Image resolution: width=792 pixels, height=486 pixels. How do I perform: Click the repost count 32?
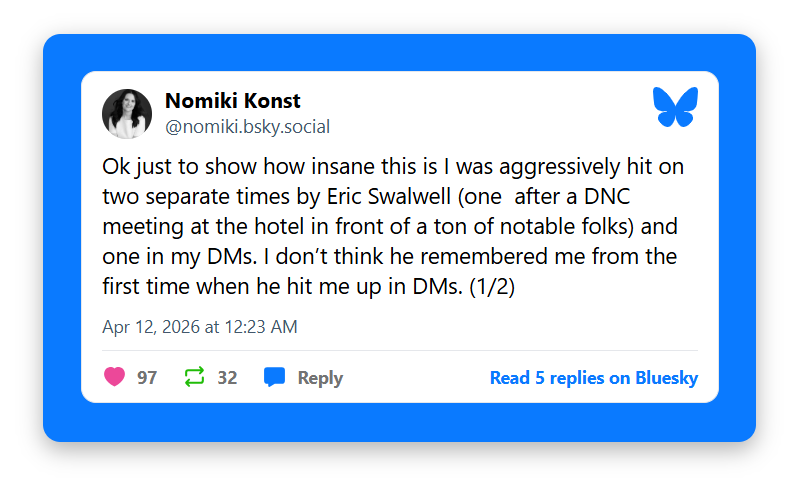[227, 378]
